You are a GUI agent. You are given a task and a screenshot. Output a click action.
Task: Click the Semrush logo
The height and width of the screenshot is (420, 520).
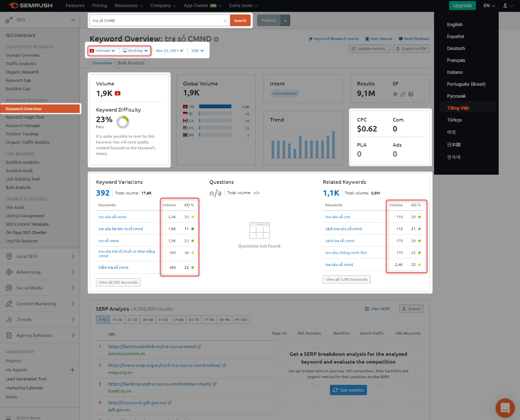(30, 6)
